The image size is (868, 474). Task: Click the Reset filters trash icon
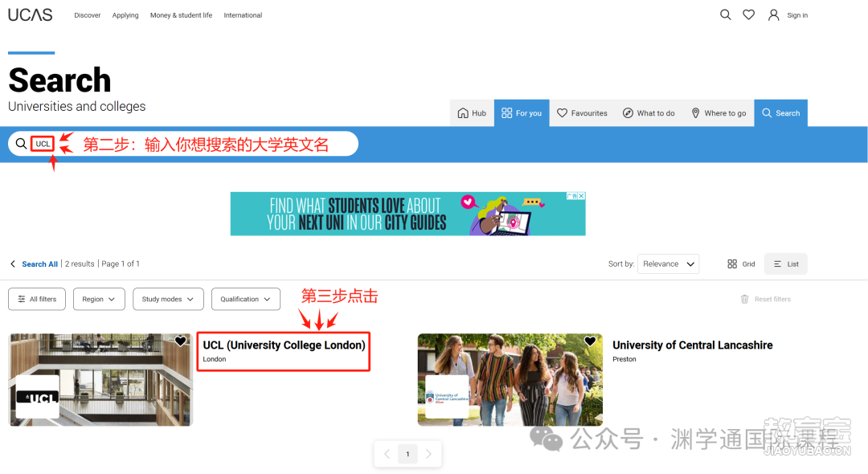pyautogui.click(x=744, y=299)
